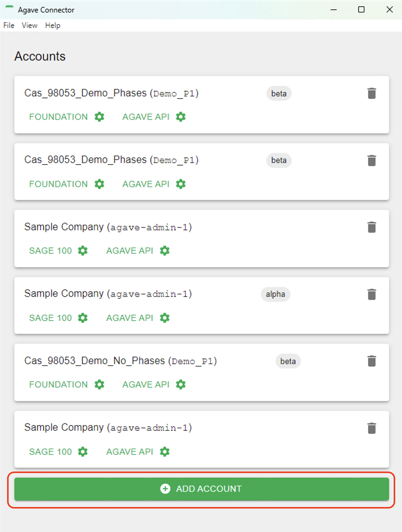The image size is (402, 532).
Task: Open the View menu
Action: coord(29,25)
